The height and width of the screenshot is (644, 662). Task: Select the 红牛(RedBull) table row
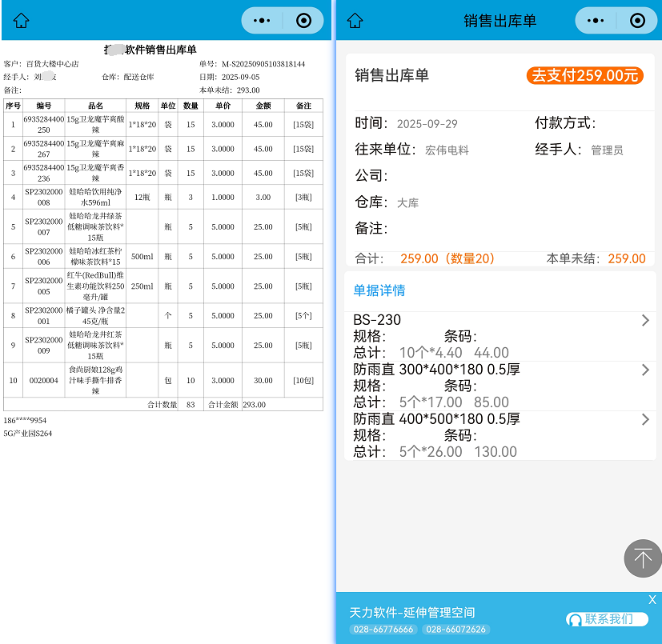point(162,286)
